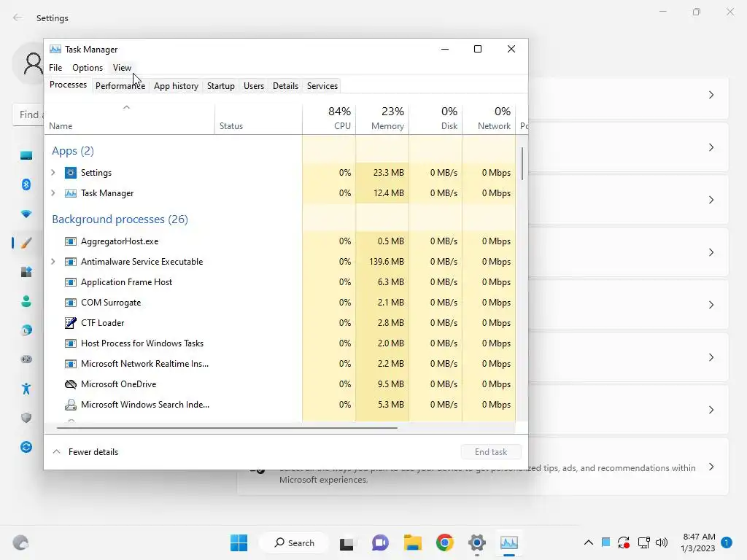Sort processes by Disk column
This screenshot has width=747, height=560.
(436, 118)
